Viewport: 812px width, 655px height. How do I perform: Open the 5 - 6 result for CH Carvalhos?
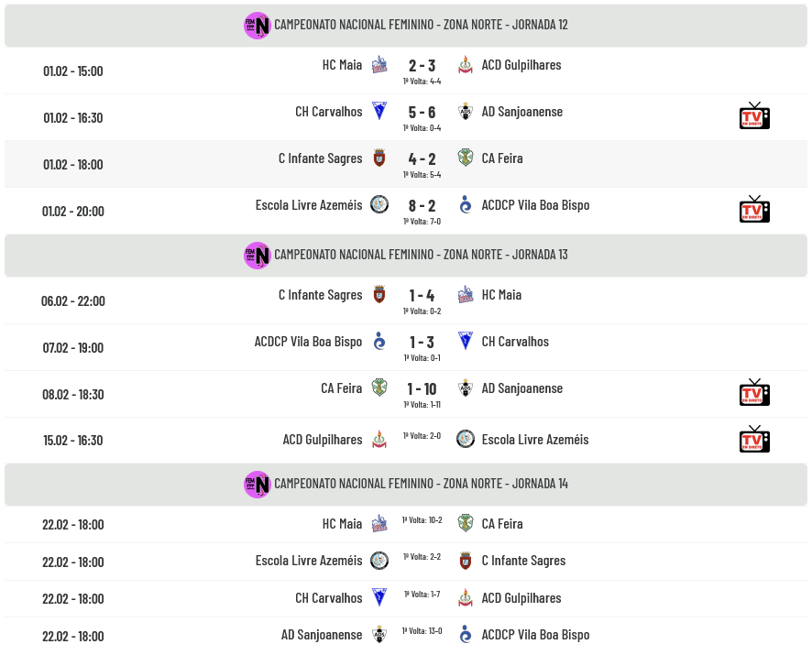click(422, 113)
